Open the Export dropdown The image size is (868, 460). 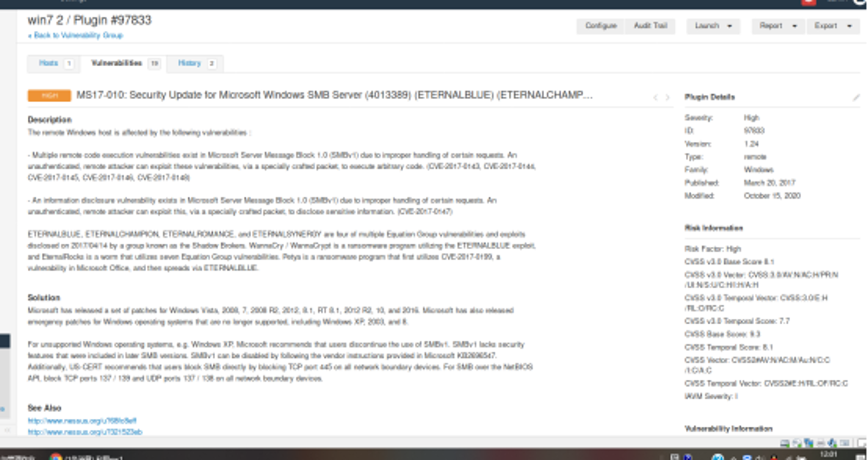[x=833, y=26]
